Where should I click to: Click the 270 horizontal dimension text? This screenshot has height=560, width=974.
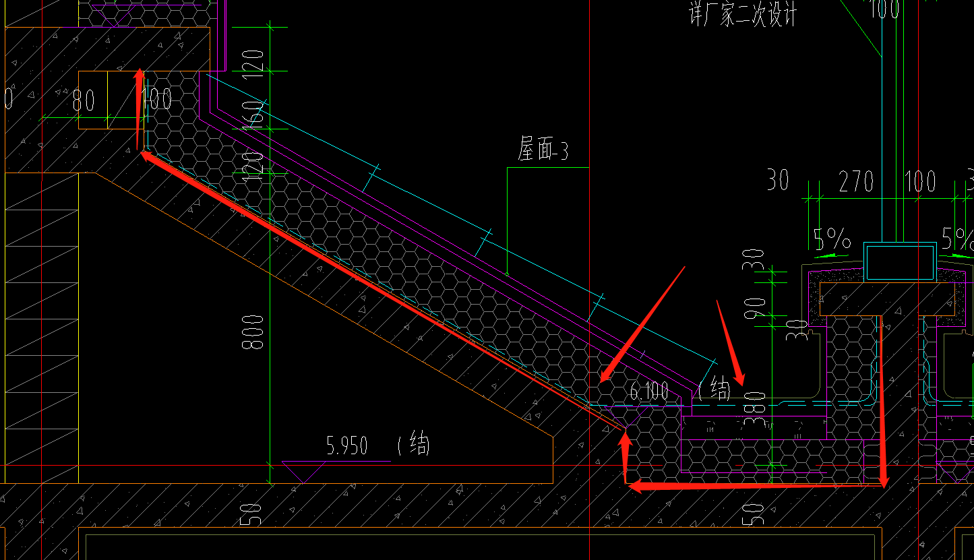click(x=856, y=182)
